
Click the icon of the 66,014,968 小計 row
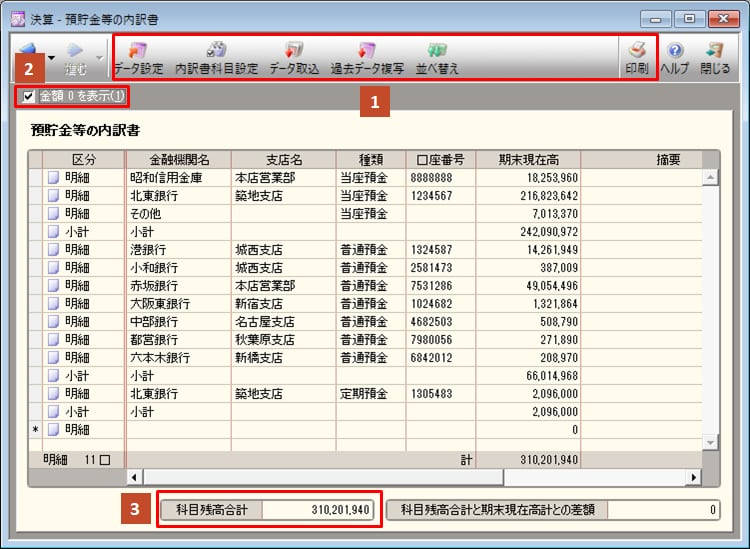pos(54,375)
